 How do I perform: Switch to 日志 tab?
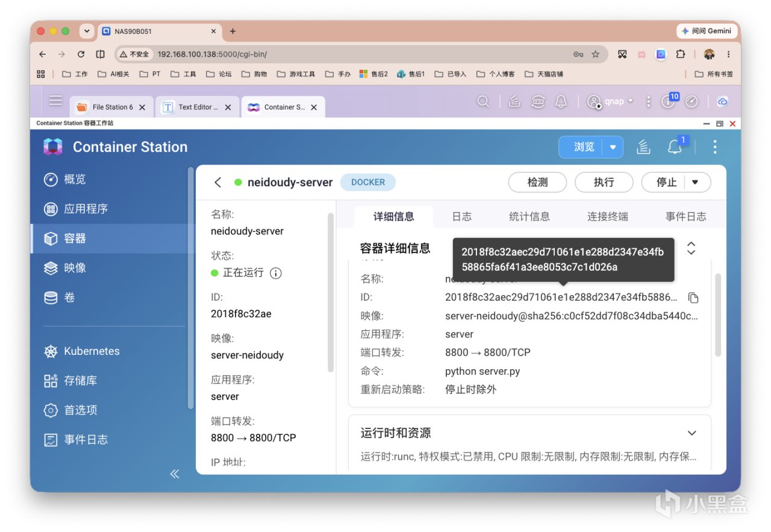(462, 217)
